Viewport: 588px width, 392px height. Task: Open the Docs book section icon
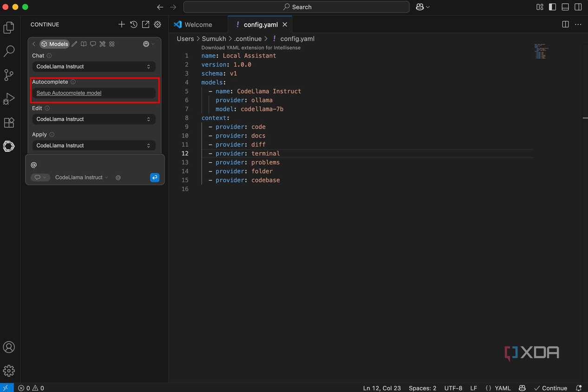click(84, 44)
